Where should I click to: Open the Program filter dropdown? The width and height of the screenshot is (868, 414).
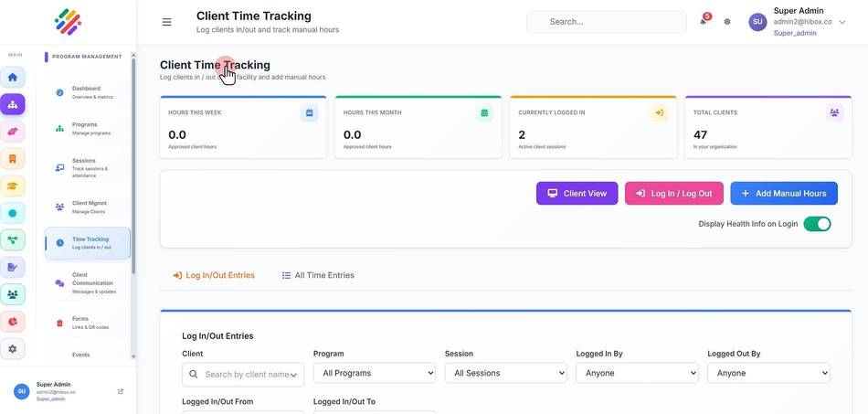pos(375,373)
